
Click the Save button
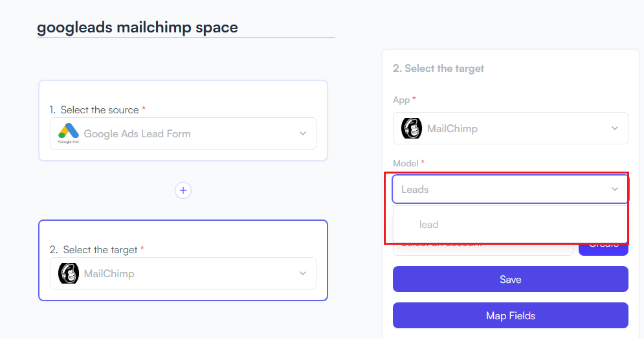pyautogui.click(x=511, y=279)
